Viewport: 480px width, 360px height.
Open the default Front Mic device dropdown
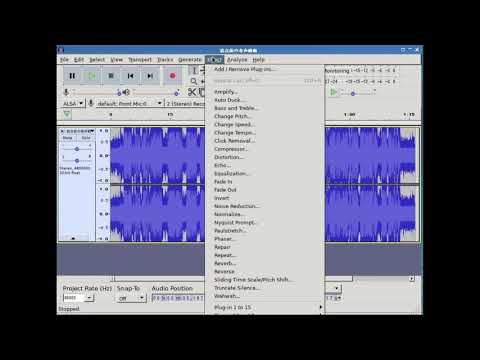pyautogui.click(x=129, y=104)
